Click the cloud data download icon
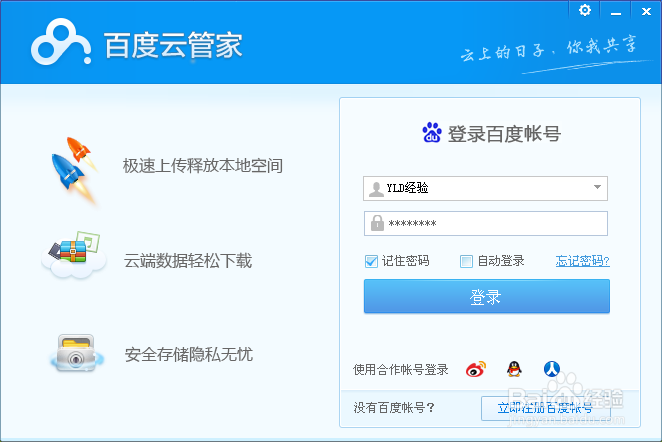Image resolution: width=662 pixels, height=442 pixels. [x=74, y=255]
